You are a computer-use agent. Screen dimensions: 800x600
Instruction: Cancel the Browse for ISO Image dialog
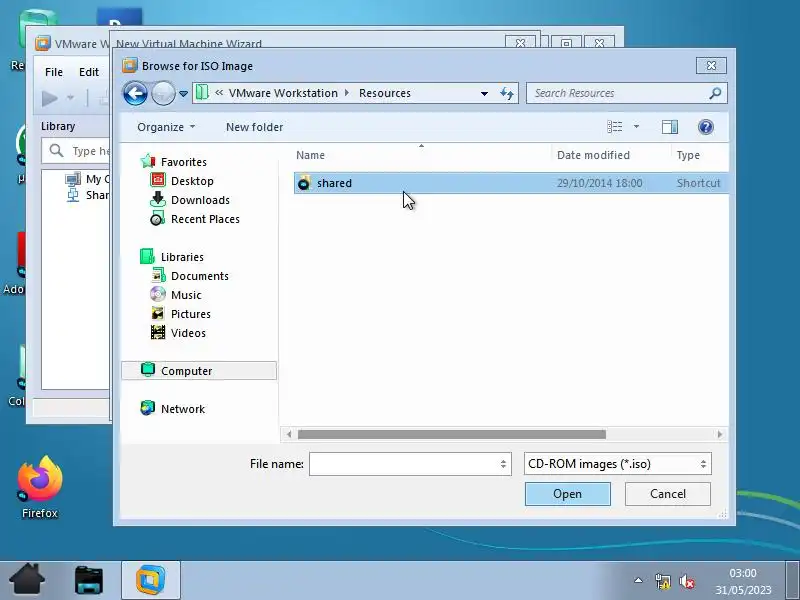(x=667, y=494)
